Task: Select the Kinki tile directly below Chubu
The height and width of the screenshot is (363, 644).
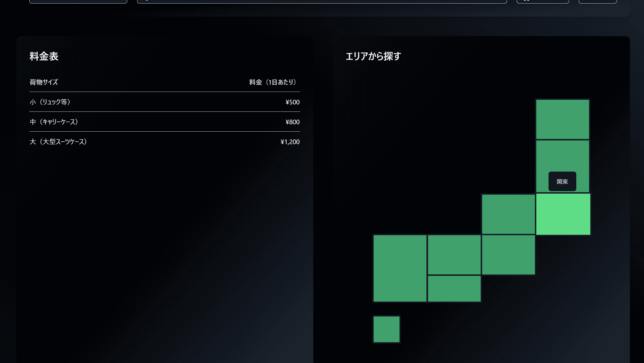Action: pyautogui.click(x=508, y=255)
